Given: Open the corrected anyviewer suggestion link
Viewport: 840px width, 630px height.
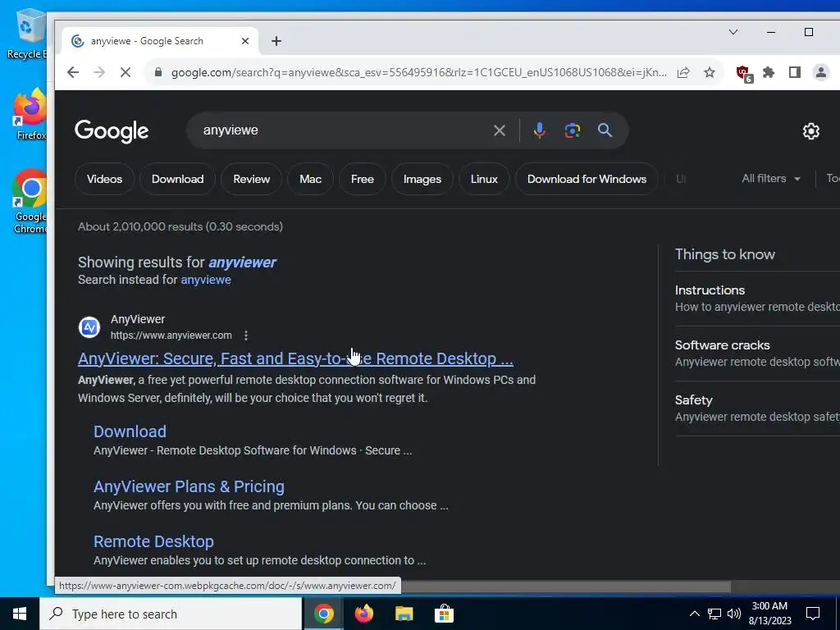Looking at the screenshot, I should pos(242,262).
